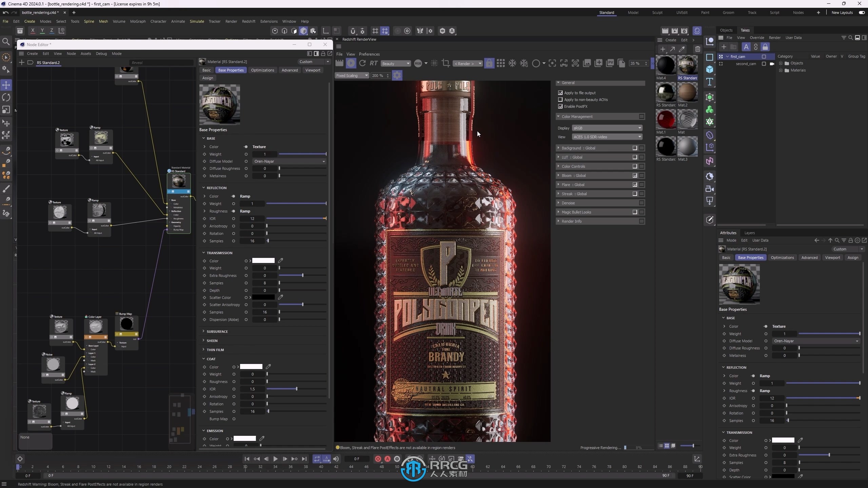868x488 pixels.
Task: Enable the Streak : Global checkbox
Action: 635,194
